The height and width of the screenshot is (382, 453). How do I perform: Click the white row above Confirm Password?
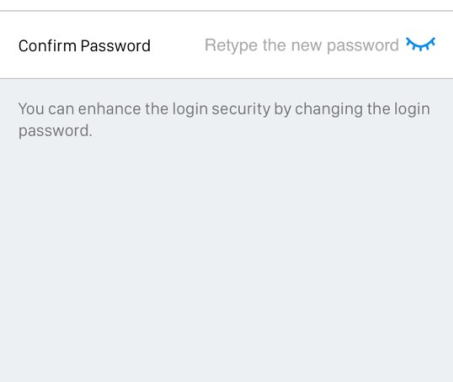(226, 5)
